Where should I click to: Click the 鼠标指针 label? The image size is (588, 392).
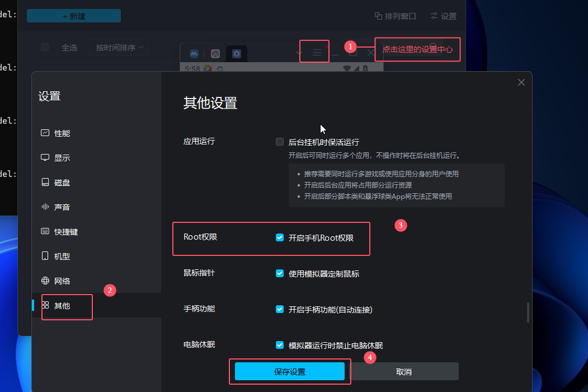click(199, 273)
